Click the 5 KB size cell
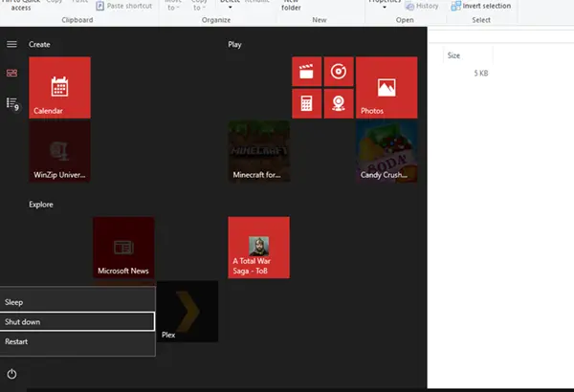The width and height of the screenshot is (574, 392). pyautogui.click(x=481, y=74)
